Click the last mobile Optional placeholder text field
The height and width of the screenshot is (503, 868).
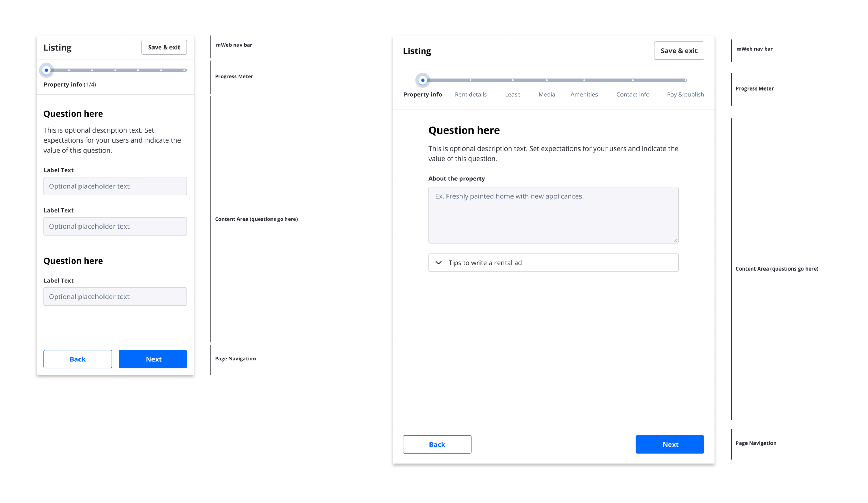115,297
